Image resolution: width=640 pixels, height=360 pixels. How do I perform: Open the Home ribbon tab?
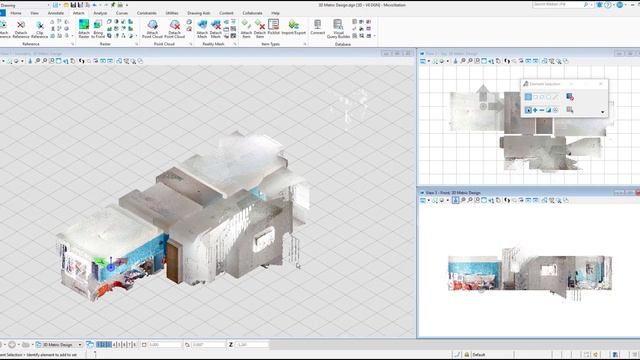click(x=16, y=13)
